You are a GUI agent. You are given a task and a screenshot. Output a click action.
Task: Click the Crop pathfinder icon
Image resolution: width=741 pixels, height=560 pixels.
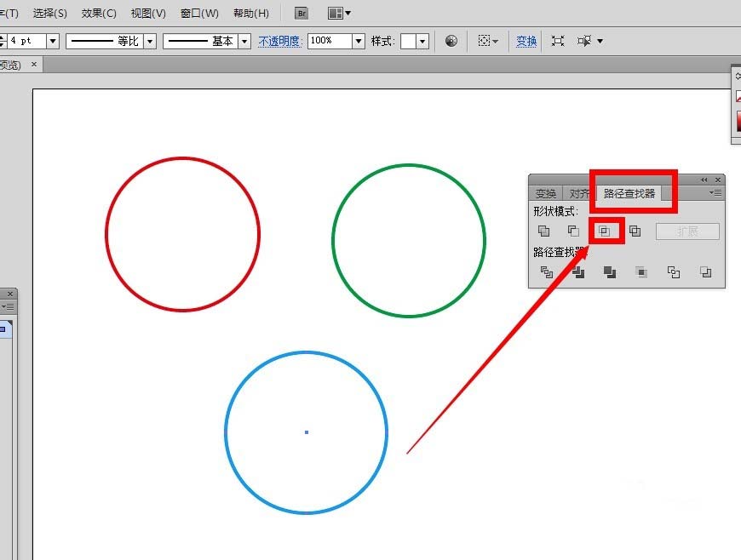click(641, 272)
